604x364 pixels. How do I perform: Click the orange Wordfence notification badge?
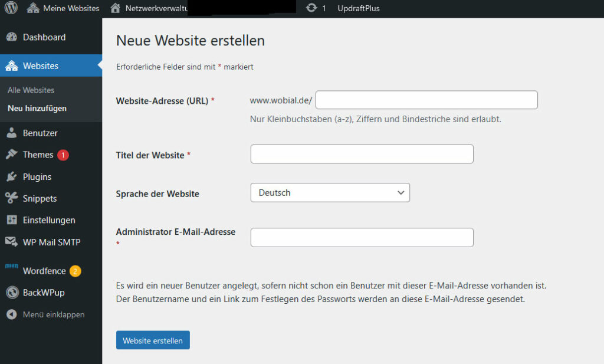pyautogui.click(x=75, y=271)
